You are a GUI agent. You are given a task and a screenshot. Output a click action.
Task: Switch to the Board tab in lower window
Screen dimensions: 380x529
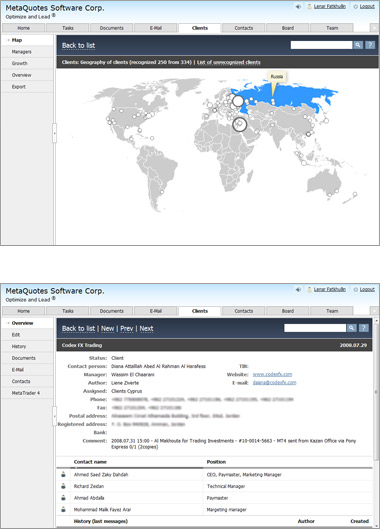[288, 311]
